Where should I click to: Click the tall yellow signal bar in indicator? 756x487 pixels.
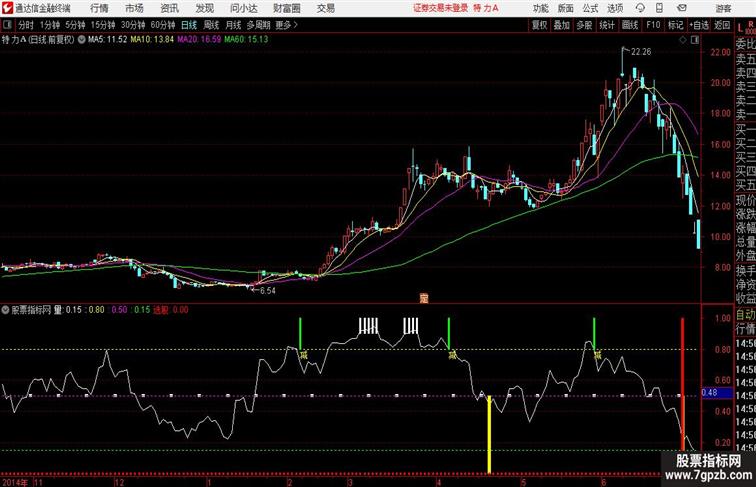489,434
